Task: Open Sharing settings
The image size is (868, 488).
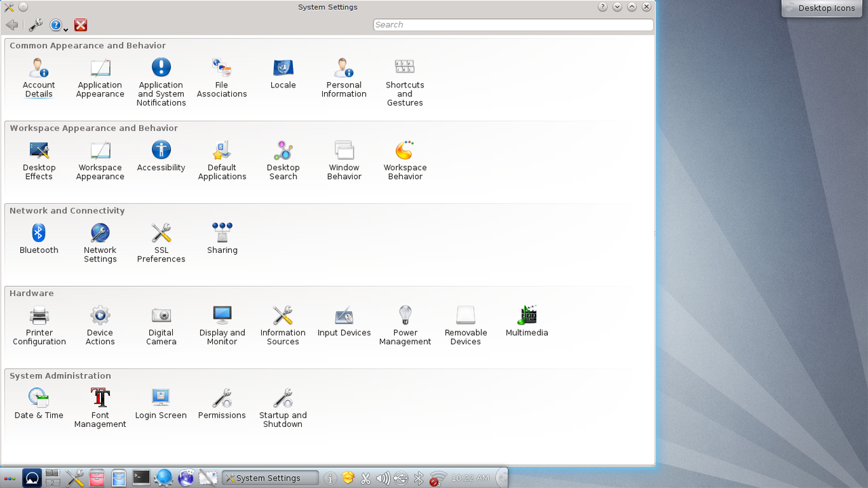Action: [x=222, y=239]
